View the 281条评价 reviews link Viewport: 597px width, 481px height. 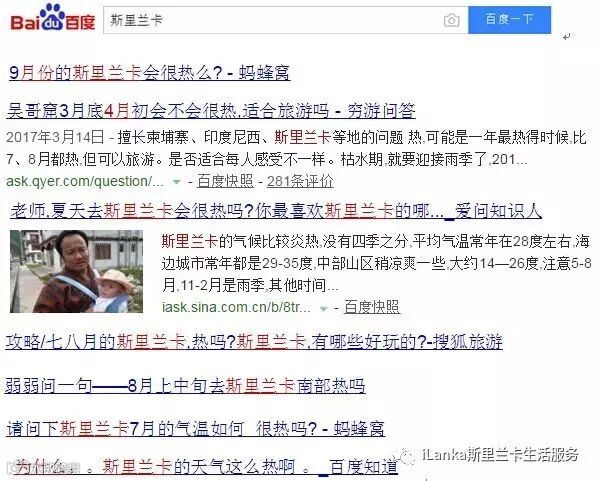pyautogui.click(x=300, y=181)
